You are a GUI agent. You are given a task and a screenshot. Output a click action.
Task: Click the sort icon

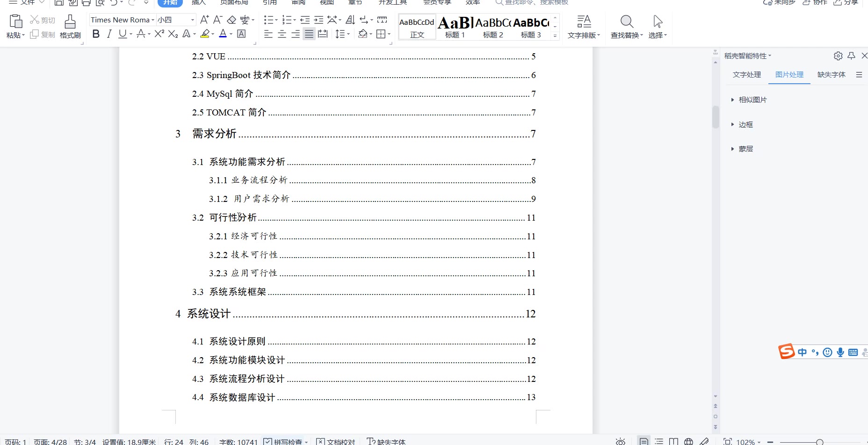[350, 20]
